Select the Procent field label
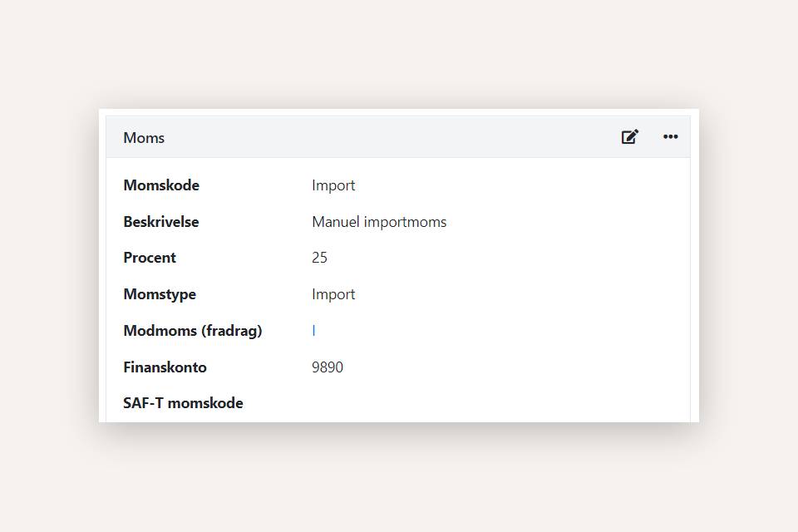Viewport: 798px width, 532px height. (x=150, y=258)
